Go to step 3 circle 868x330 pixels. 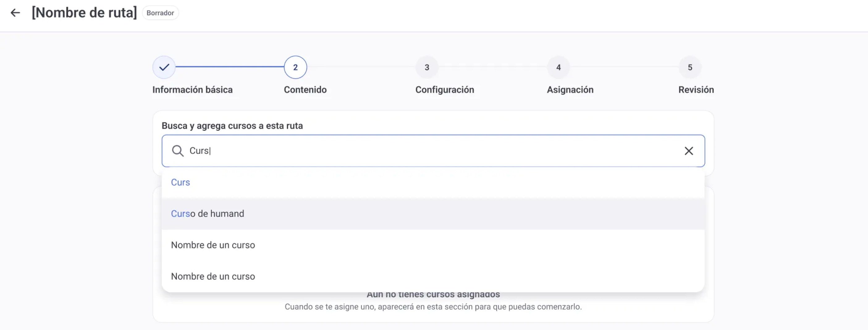coord(427,67)
